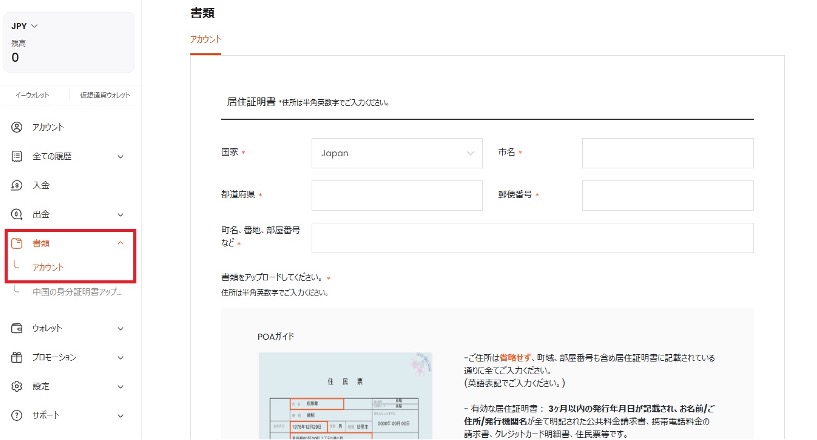Click the アカウント person icon in sidebar
The image size is (817, 440).
click(16, 127)
